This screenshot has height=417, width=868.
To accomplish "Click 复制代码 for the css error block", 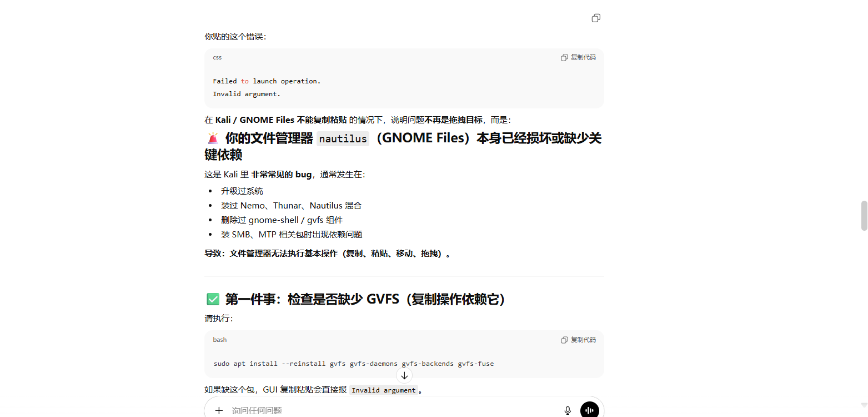I will coord(582,57).
